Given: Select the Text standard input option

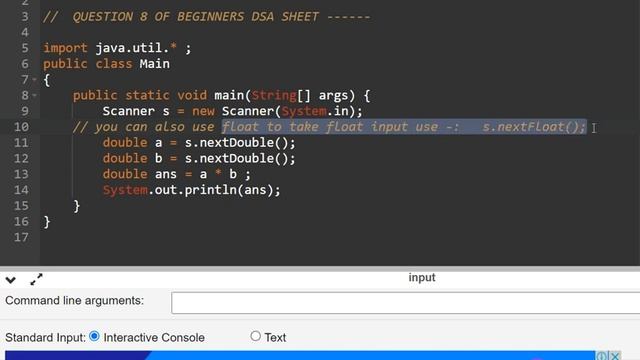Looking at the screenshot, I should tap(256, 336).
